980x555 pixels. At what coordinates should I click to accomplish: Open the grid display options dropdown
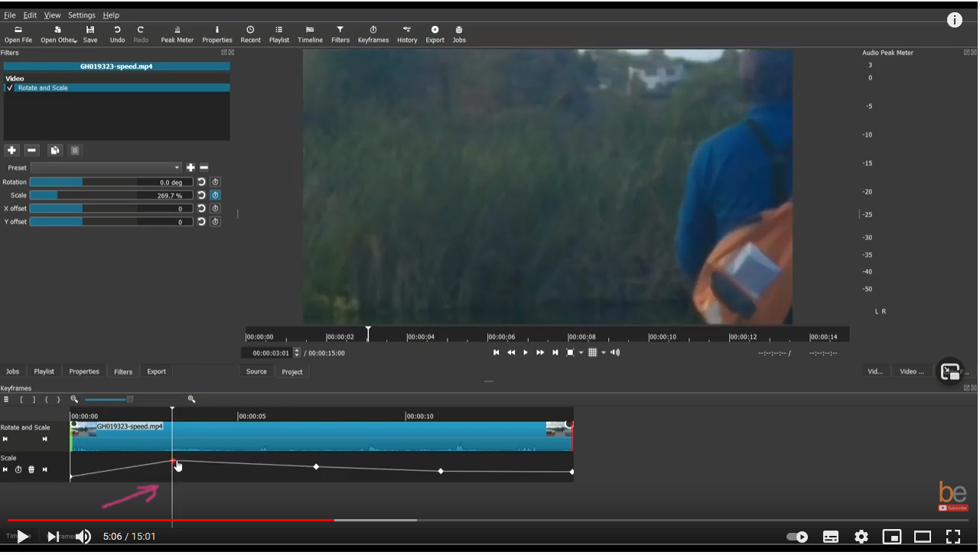pyautogui.click(x=604, y=352)
